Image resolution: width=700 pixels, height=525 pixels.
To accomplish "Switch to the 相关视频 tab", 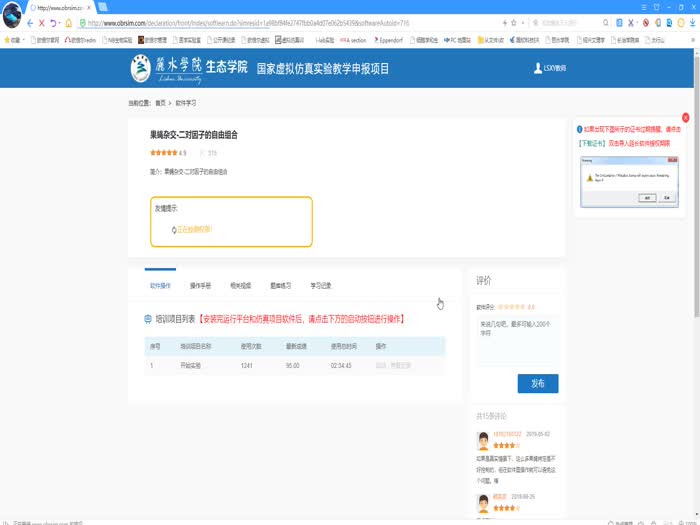I will pyautogui.click(x=240, y=285).
